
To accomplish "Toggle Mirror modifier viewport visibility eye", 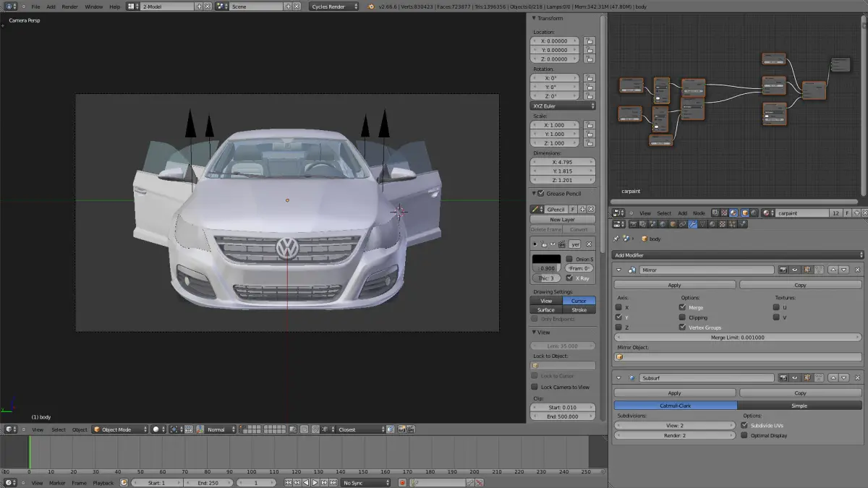I will click(796, 270).
